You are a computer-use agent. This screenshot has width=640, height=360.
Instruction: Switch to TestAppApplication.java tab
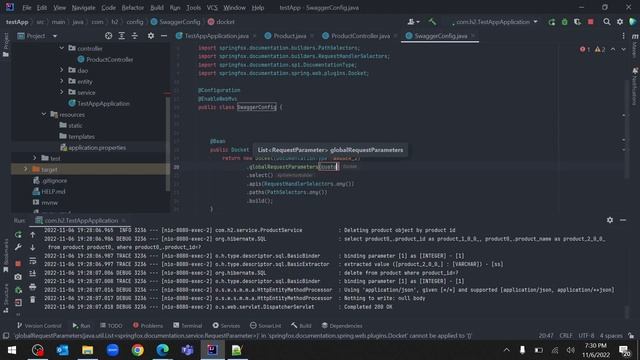tap(216, 36)
